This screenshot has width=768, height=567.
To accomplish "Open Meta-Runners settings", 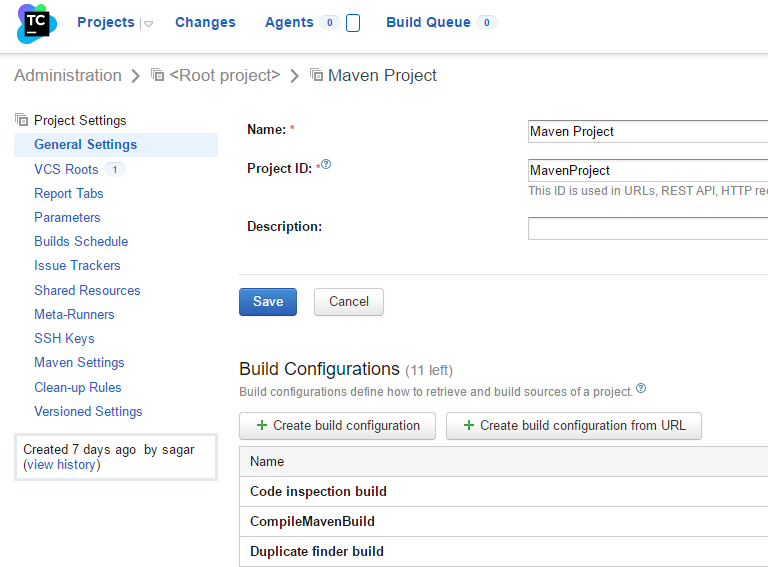I will point(74,314).
